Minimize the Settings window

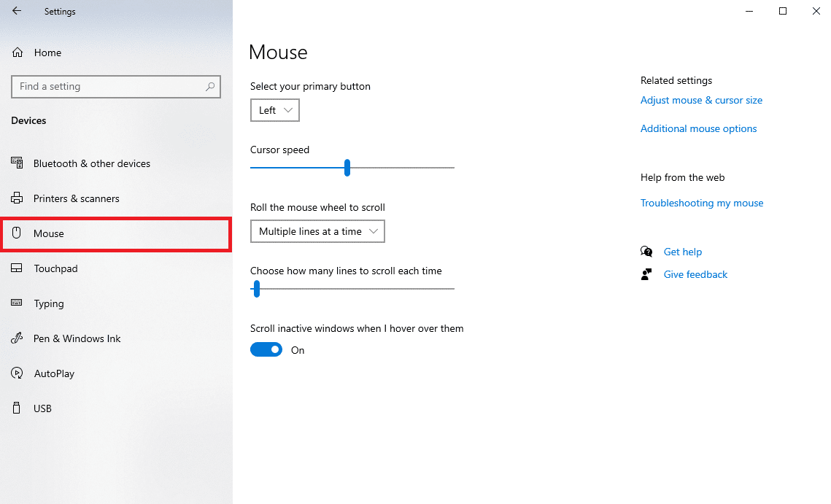[x=749, y=11]
